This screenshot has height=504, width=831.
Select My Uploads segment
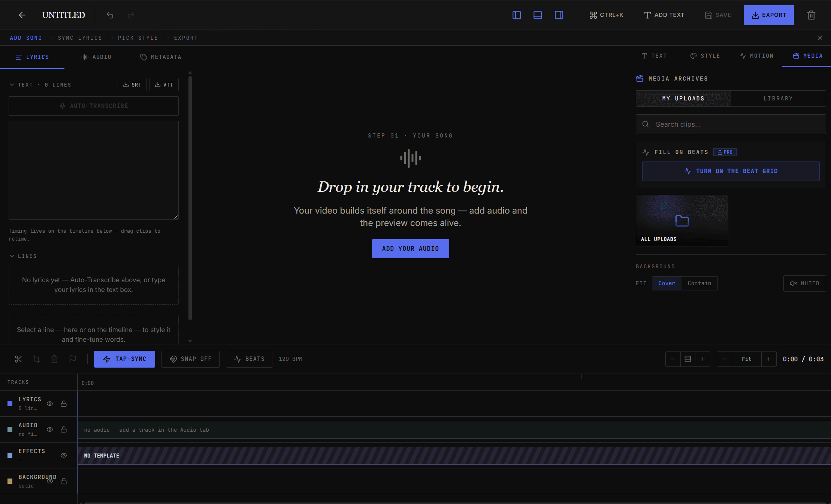click(x=683, y=99)
